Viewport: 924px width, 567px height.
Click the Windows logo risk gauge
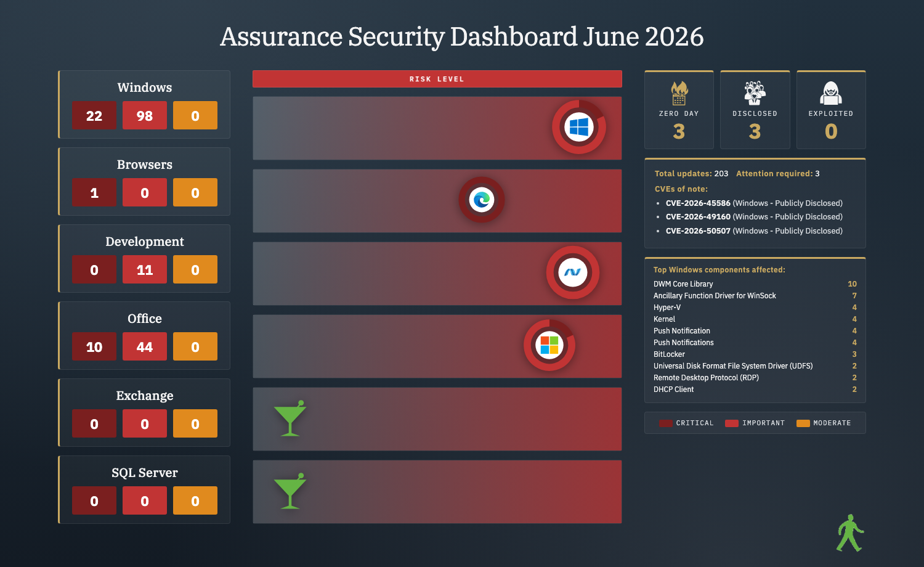[x=579, y=128]
